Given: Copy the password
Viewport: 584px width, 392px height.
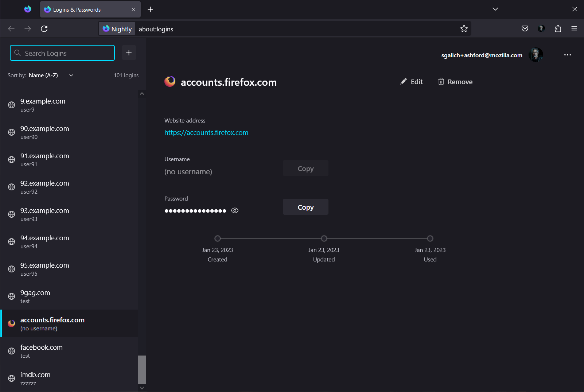Looking at the screenshot, I should pyautogui.click(x=305, y=207).
